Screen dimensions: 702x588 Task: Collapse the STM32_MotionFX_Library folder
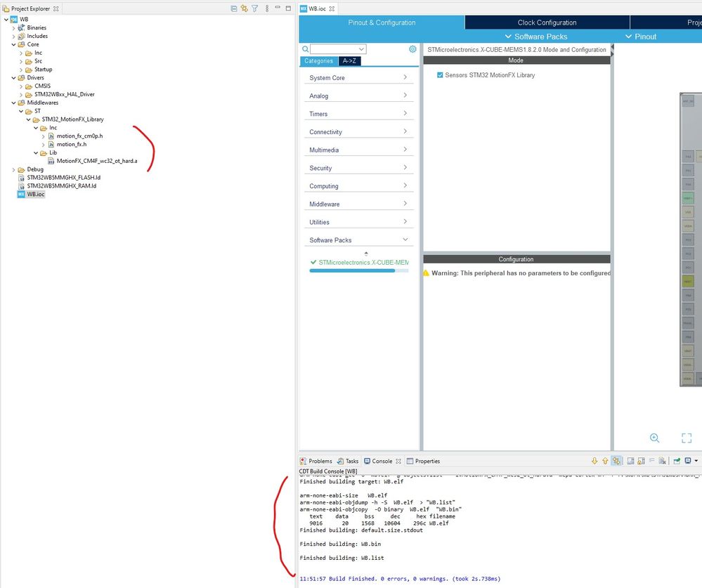click(x=28, y=119)
